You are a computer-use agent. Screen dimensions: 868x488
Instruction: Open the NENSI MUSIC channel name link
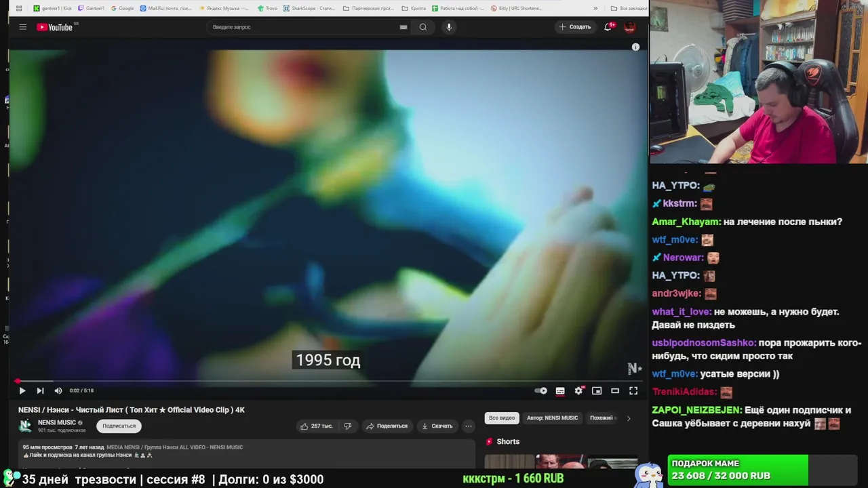click(57, 422)
